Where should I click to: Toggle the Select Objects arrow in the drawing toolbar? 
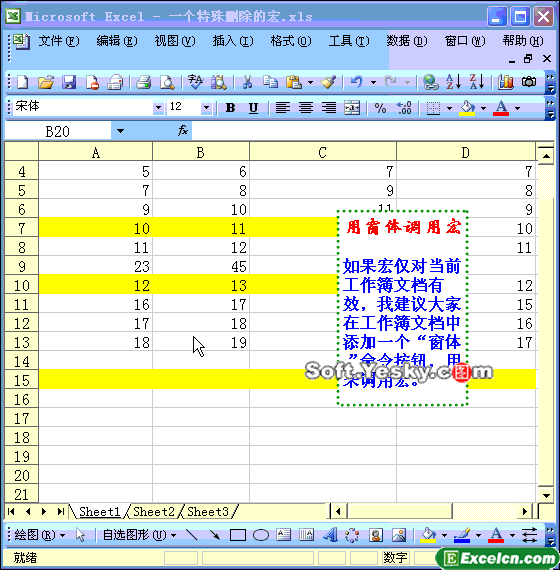(x=80, y=535)
